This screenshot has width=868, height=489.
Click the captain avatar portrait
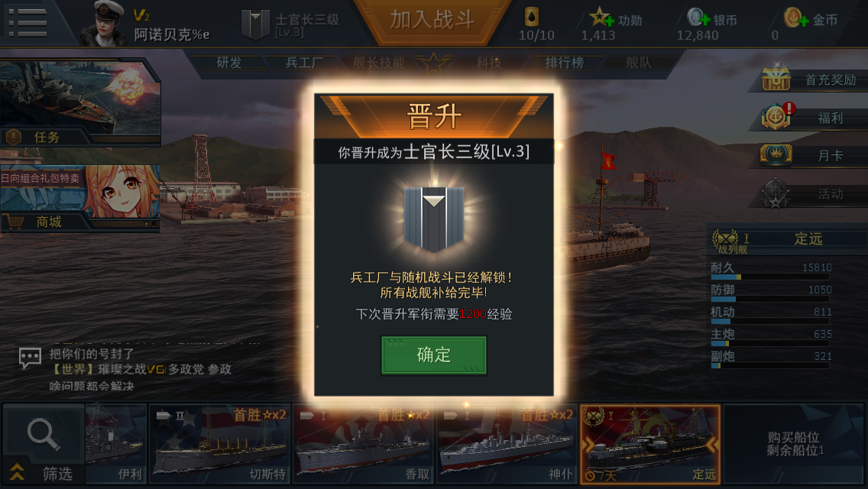104,23
